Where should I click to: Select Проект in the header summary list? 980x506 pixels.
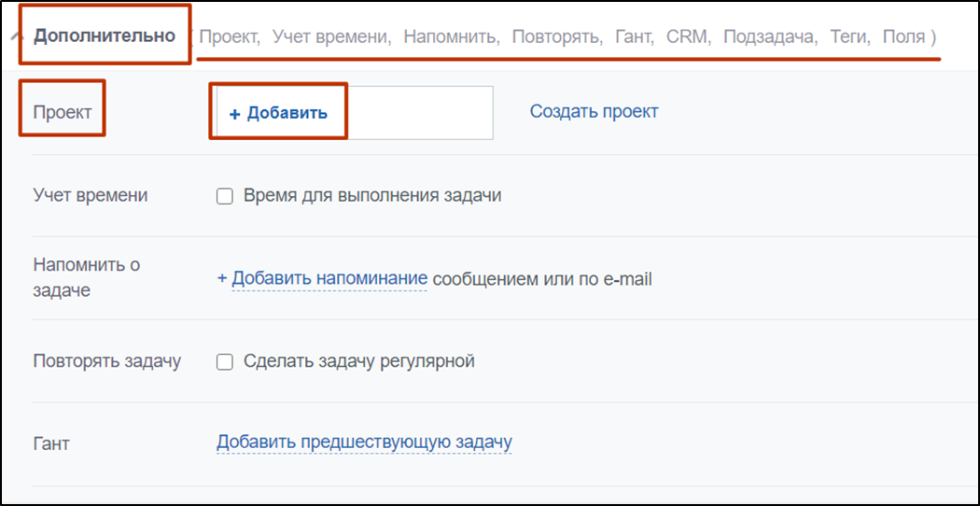tap(230, 37)
